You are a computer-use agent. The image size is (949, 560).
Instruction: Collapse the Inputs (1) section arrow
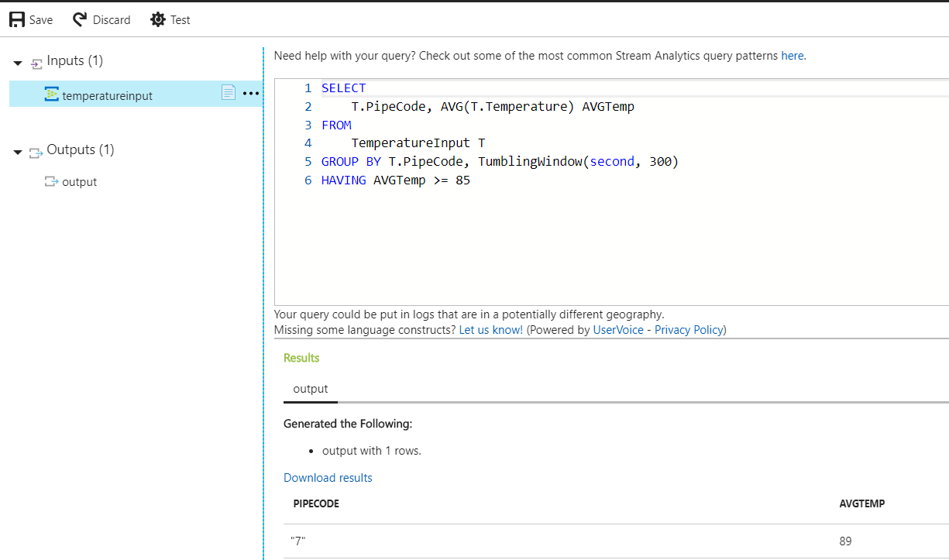click(x=18, y=63)
